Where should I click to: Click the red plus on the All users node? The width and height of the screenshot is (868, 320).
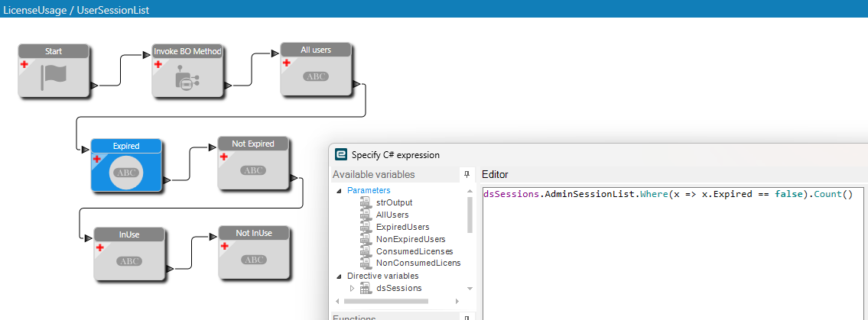coord(286,63)
